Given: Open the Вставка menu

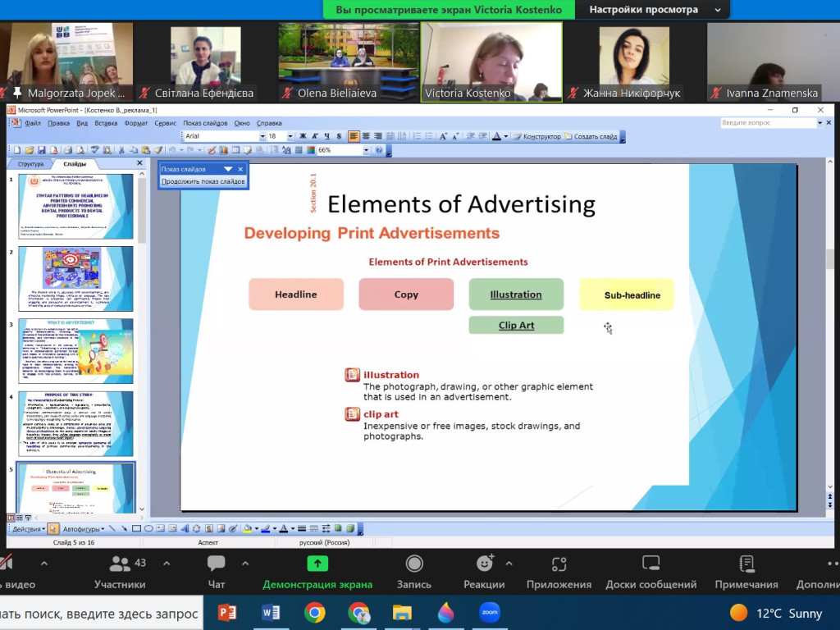Looking at the screenshot, I should click(x=106, y=123).
